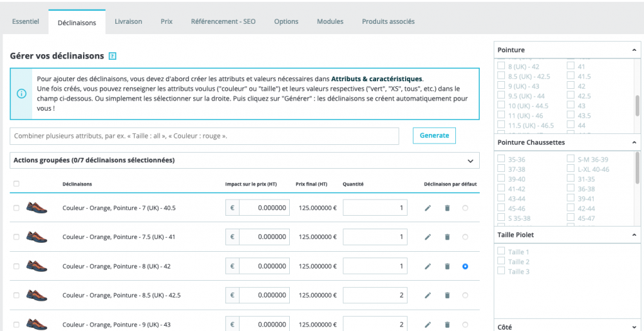The height and width of the screenshot is (331, 644).
Task: Click the Quantité column header
Action: point(353,184)
